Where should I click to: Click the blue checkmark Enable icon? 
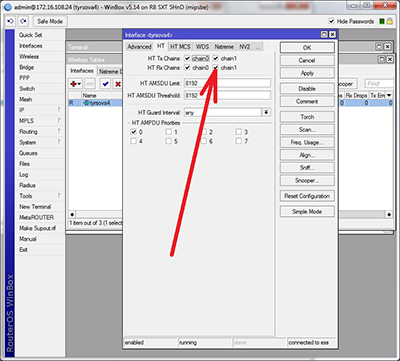point(105,84)
